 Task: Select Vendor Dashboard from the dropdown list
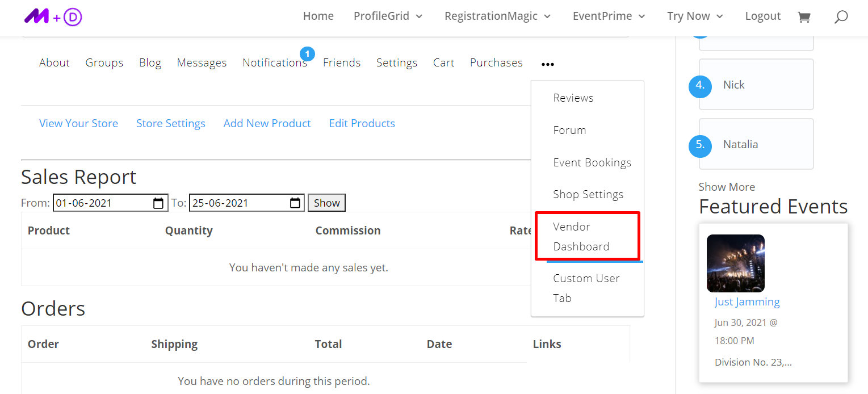coord(581,236)
